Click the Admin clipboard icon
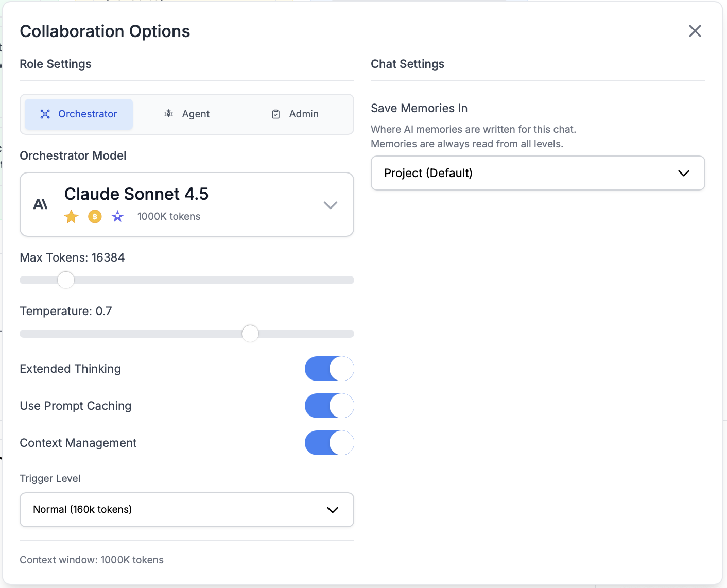This screenshot has height=588, width=727. 275,114
